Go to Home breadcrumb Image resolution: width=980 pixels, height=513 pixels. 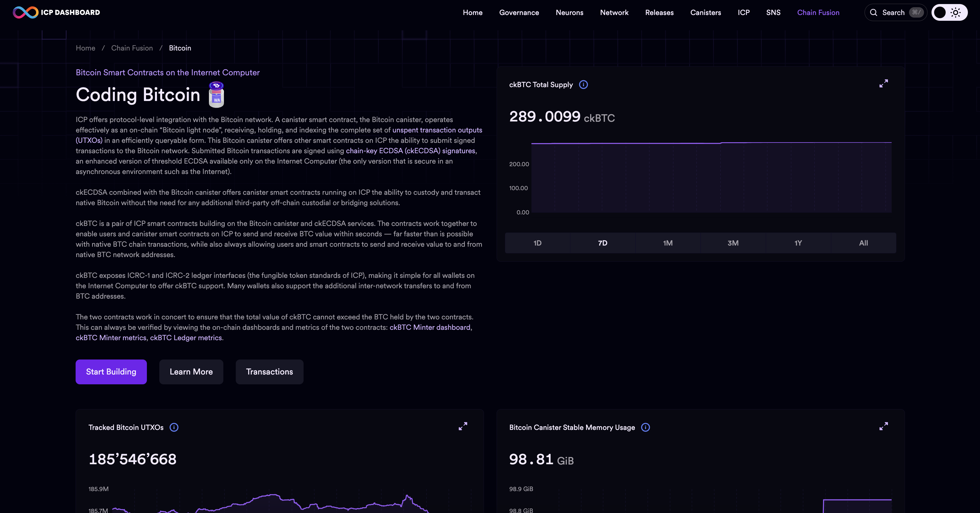pos(85,48)
